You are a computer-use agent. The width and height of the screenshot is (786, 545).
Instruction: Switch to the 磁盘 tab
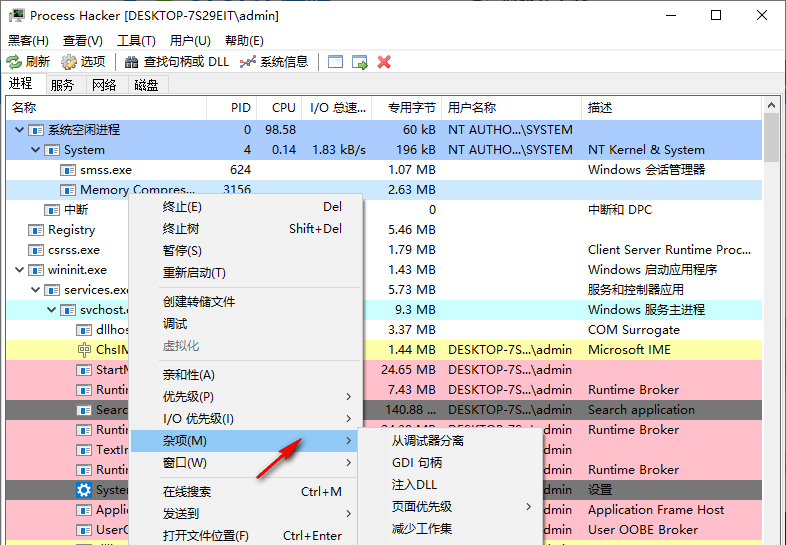(x=146, y=85)
